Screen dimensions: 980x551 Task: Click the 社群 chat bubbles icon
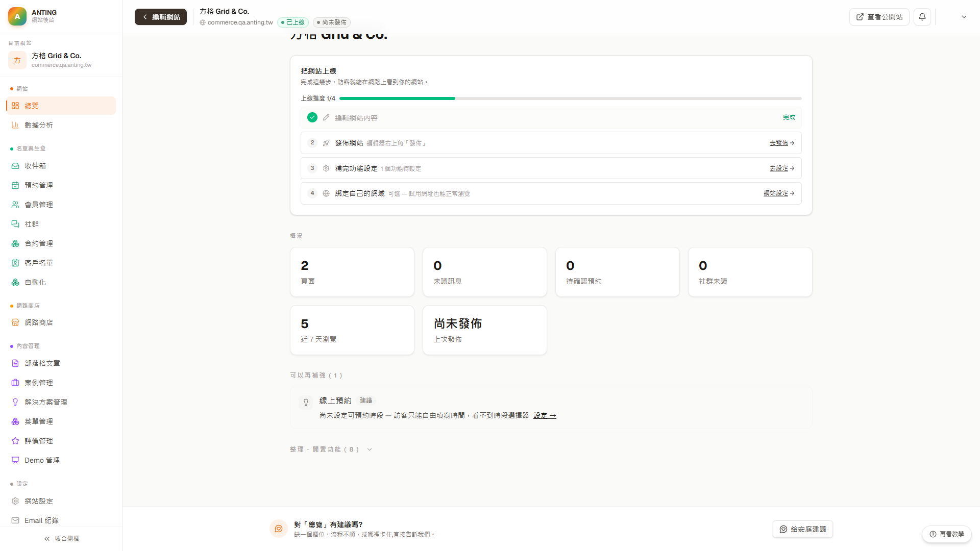coord(15,224)
